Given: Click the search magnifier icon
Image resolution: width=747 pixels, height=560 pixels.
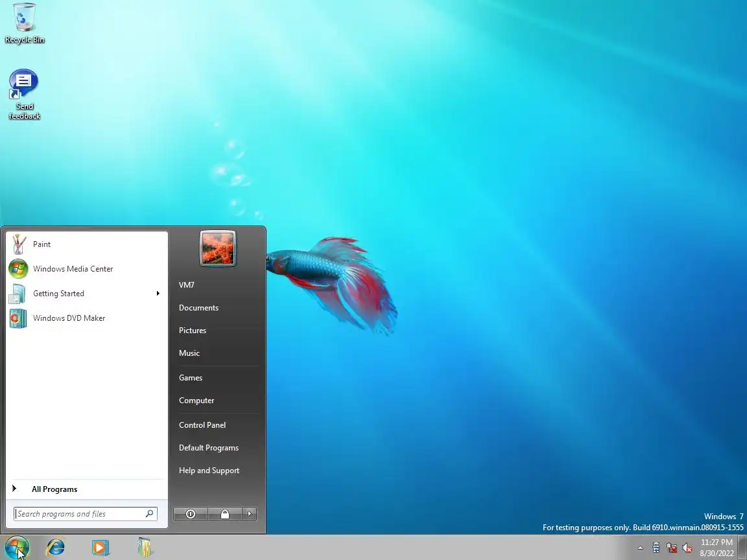Looking at the screenshot, I should [x=150, y=514].
